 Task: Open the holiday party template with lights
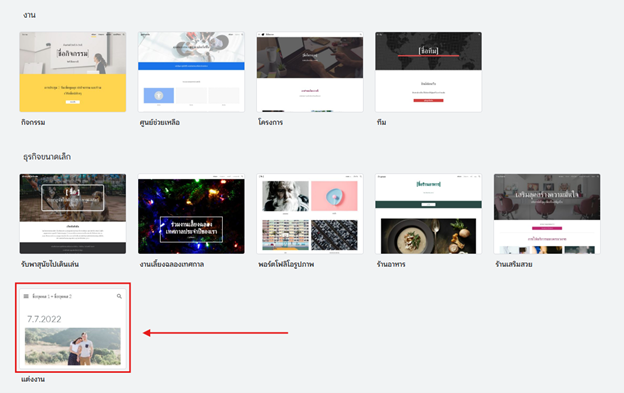(191, 214)
